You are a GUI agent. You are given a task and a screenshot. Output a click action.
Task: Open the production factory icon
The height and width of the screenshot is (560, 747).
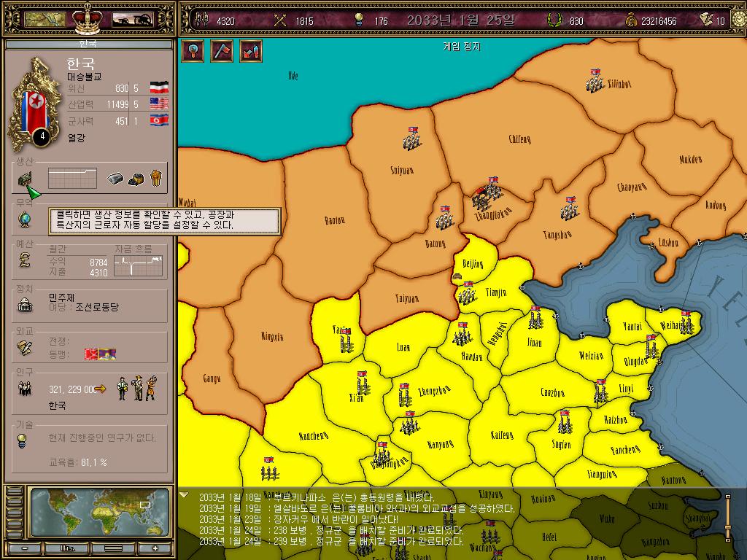click(25, 179)
